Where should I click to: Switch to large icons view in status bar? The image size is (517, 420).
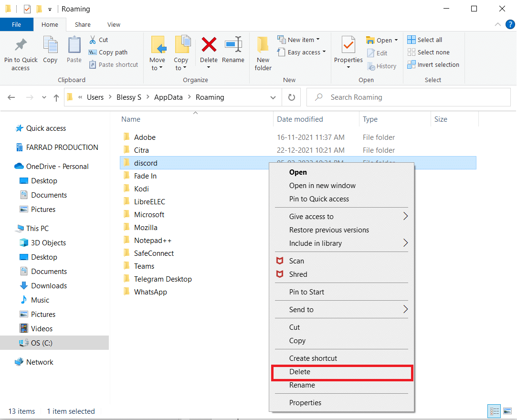(507, 411)
